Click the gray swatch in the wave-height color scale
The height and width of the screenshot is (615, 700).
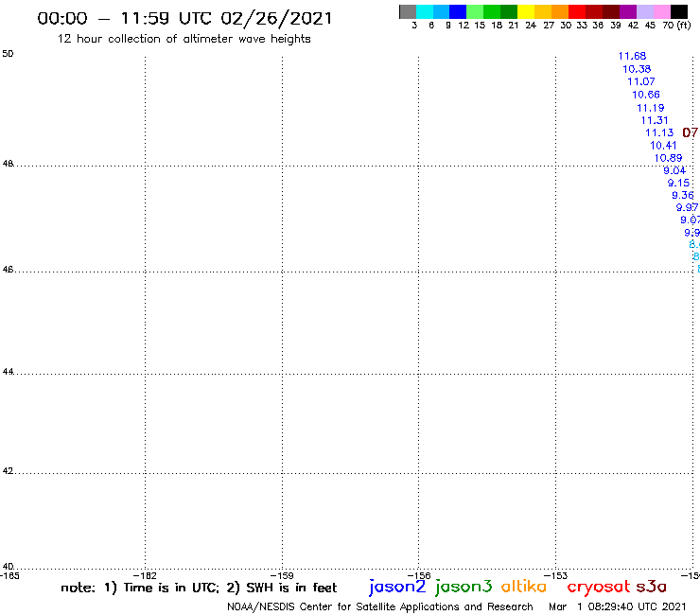point(408,11)
